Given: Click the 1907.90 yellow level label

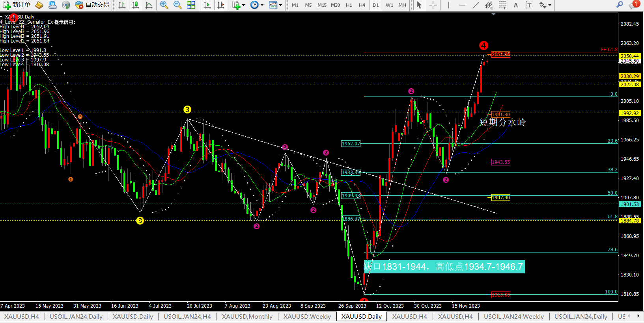Looking at the screenshot, I should coord(500,198).
